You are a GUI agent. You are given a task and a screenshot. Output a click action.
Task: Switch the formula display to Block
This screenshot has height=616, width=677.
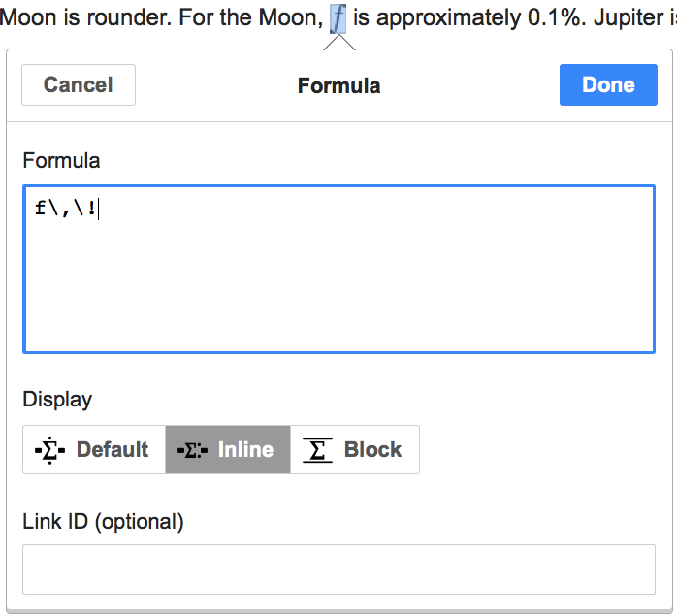point(355,450)
